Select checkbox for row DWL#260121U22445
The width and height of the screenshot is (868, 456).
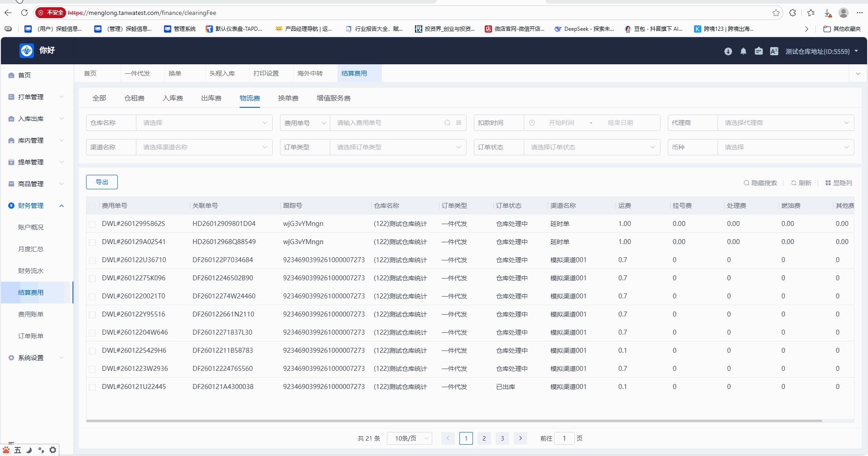(x=92, y=387)
